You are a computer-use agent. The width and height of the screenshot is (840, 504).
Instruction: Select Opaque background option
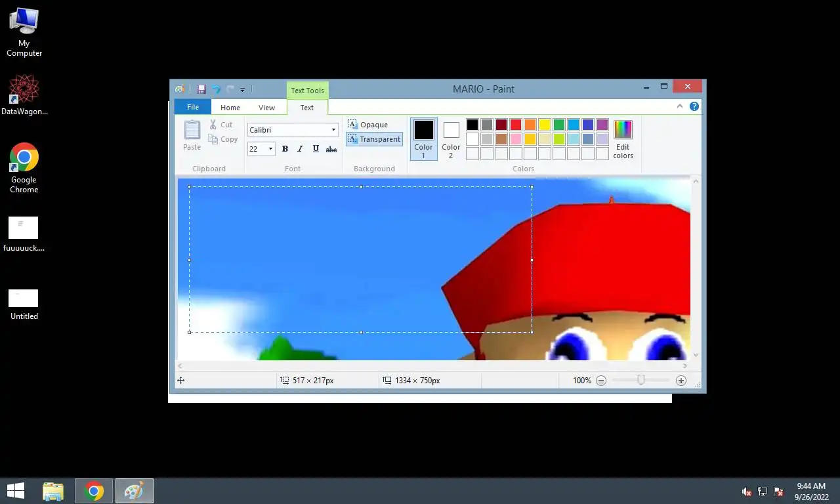(x=368, y=125)
